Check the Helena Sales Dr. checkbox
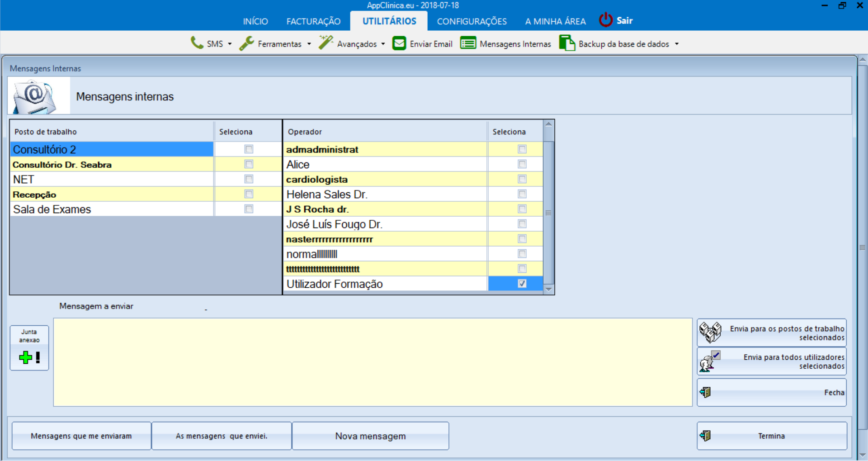The height and width of the screenshot is (461, 868). tap(522, 194)
